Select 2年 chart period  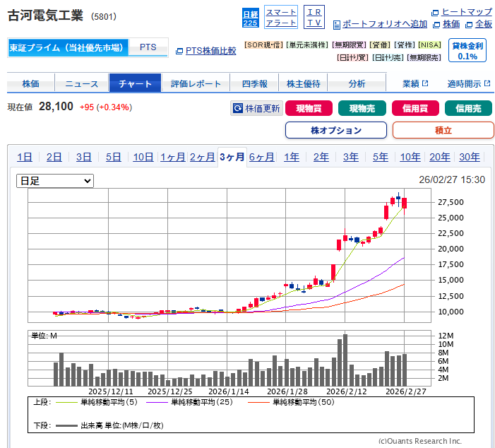(321, 157)
